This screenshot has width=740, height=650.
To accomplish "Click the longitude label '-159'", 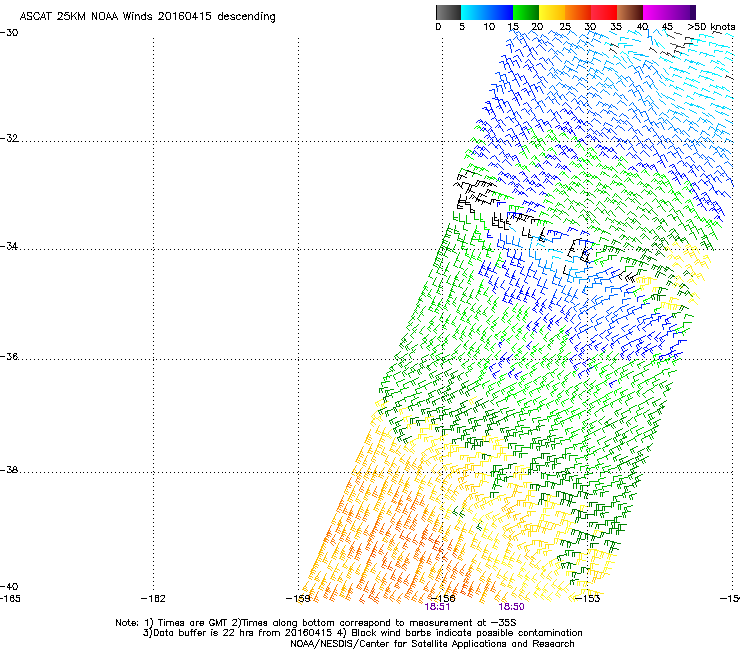I will pyautogui.click(x=298, y=599).
